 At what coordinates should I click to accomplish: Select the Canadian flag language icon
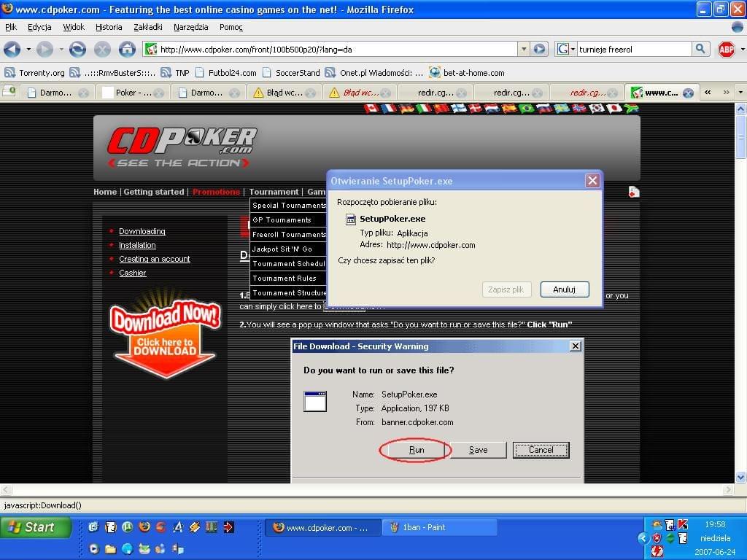coord(371,109)
